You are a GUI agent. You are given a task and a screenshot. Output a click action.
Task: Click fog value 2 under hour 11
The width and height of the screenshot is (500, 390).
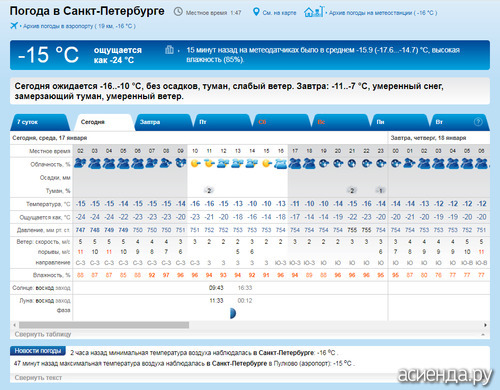(209, 191)
